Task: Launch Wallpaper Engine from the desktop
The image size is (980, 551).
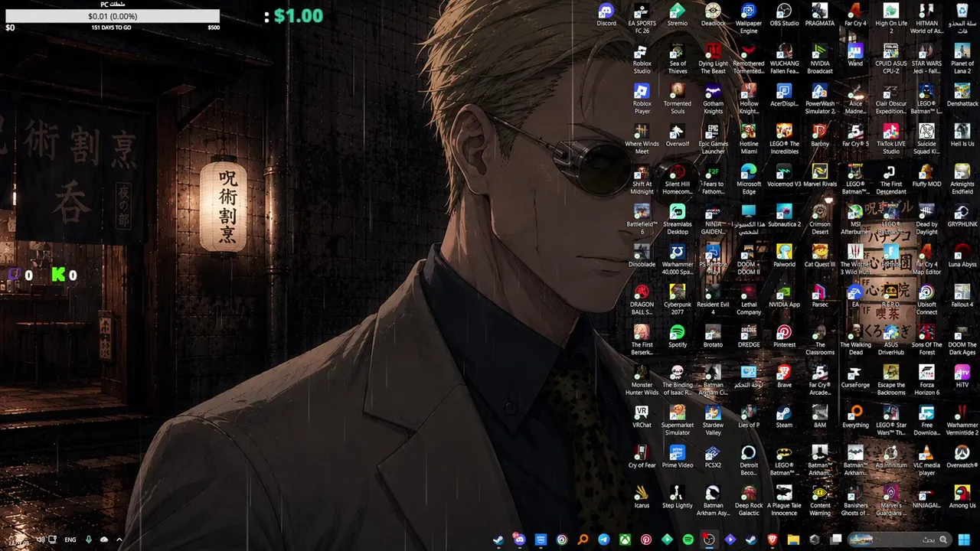Action: 749,18
